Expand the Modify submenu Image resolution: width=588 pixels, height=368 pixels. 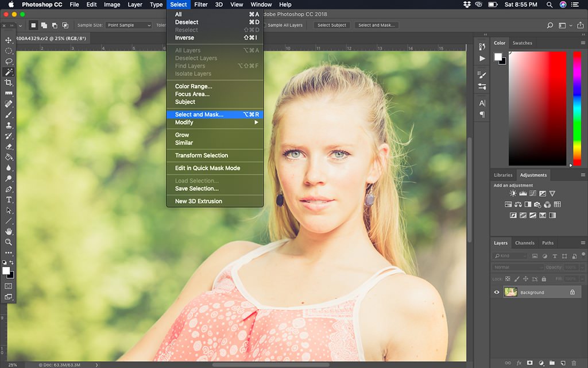(215, 122)
